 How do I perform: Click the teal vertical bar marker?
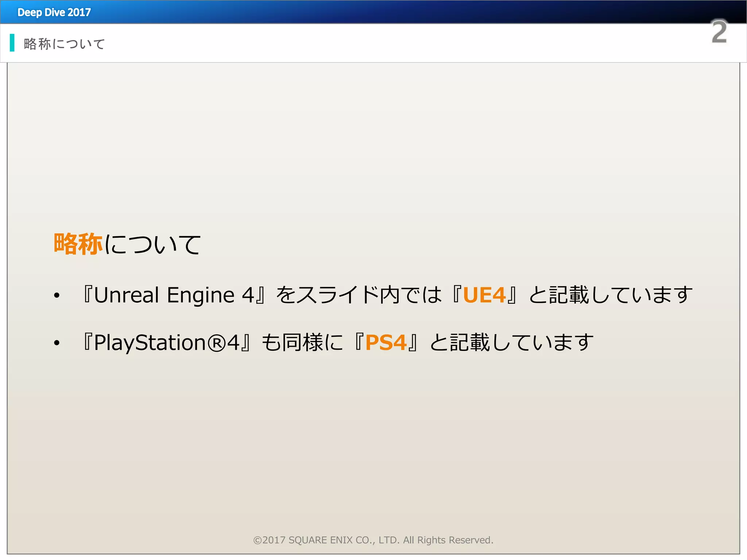12,43
